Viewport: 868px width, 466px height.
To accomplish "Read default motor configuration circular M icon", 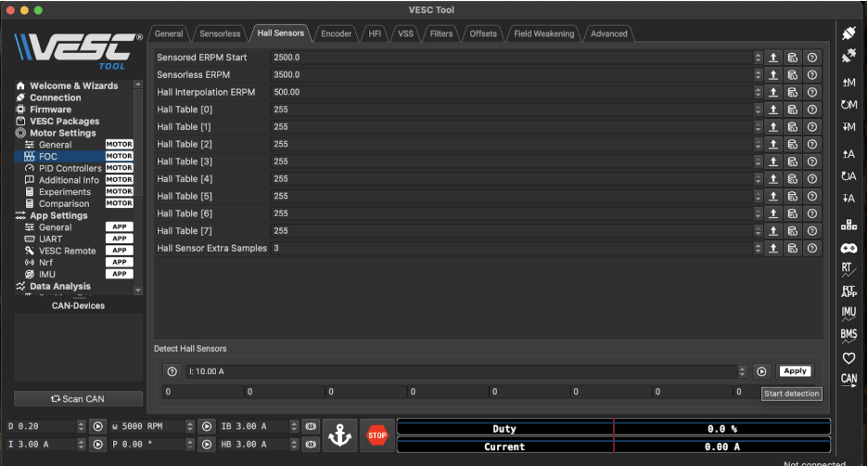I will click(x=849, y=105).
